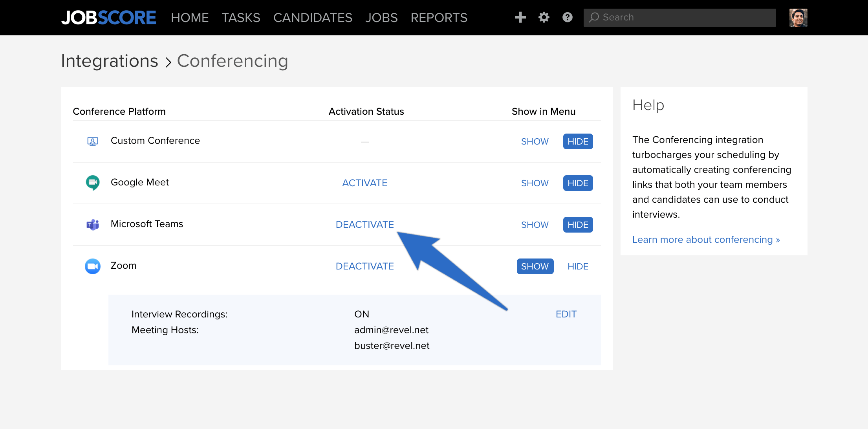The image size is (868, 429).
Task: Click admin@revel.net meeting host
Action: pos(391,330)
